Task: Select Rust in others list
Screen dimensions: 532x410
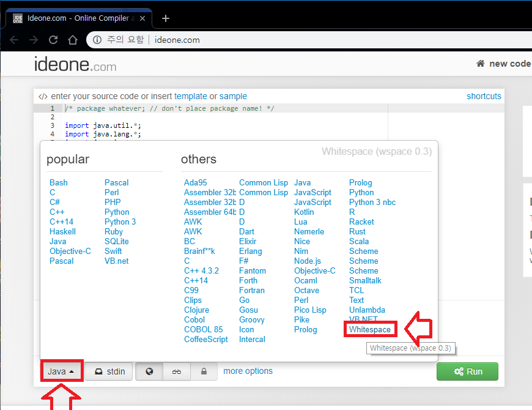Action: [x=357, y=232]
